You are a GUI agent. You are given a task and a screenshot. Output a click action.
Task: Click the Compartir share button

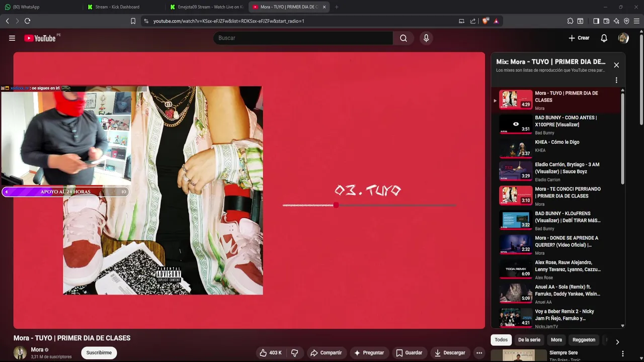pyautogui.click(x=326, y=353)
